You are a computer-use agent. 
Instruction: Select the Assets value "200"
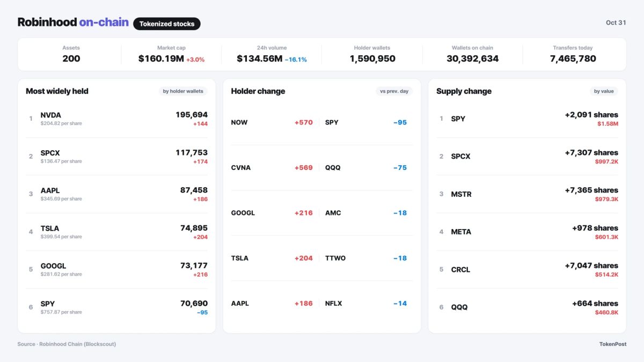(71, 59)
